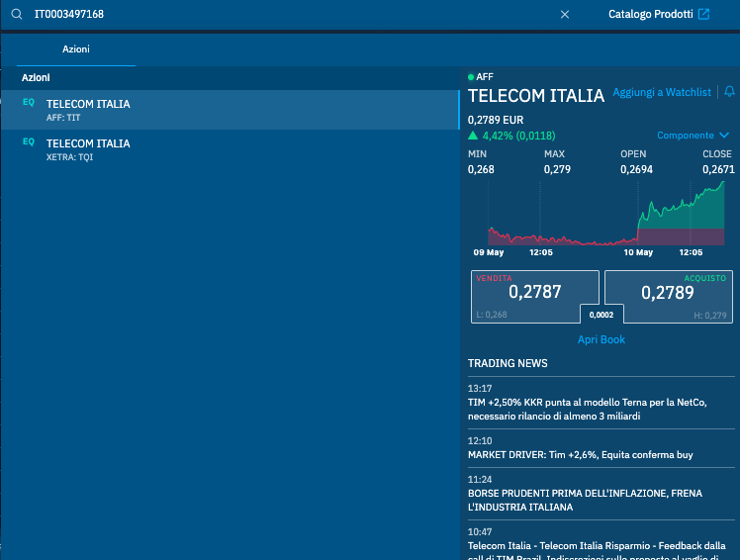Viewport: 740px width, 560px height.
Task: Select TELECOM ITALIA XETRA: TQI result
Action: click(88, 149)
